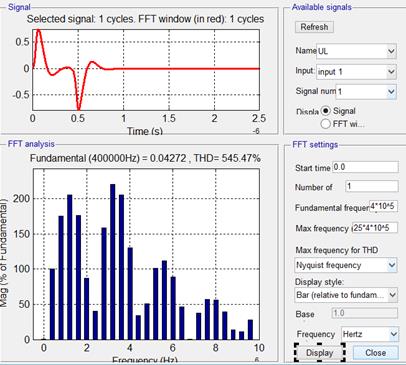Click the Start time input field

click(365, 167)
